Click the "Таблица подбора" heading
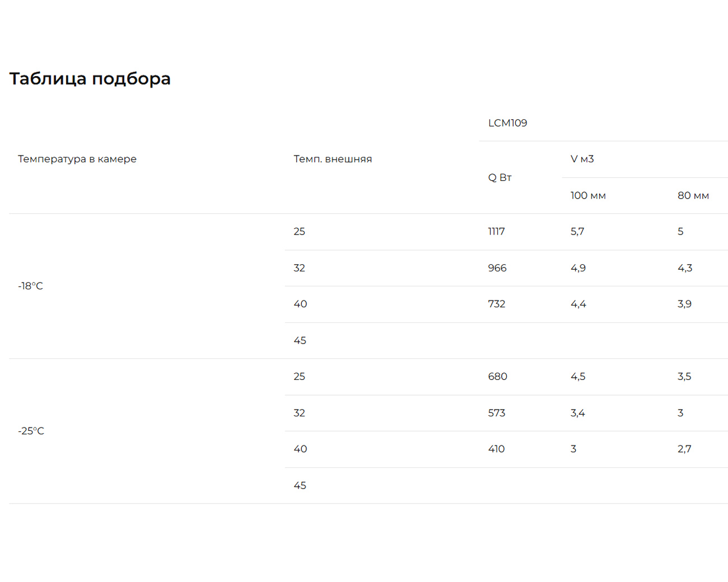The width and height of the screenshot is (728, 582). (x=90, y=78)
